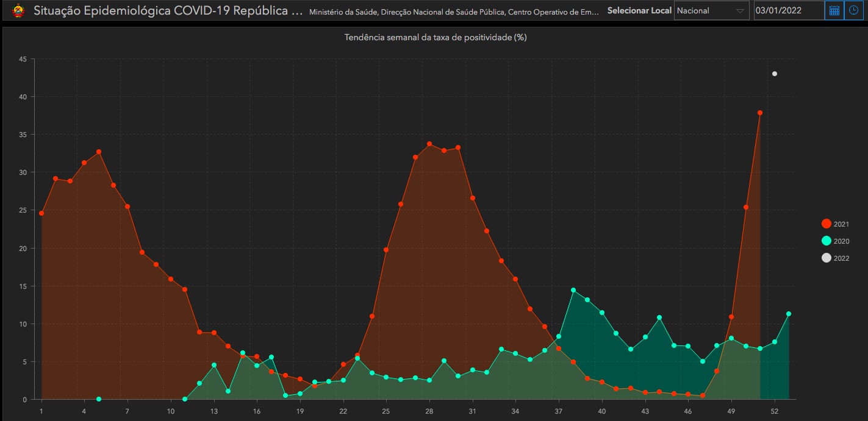Select the teal 2020 point at week 44
The width and height of the screenshot is (868, 421).
pos(659,317)
